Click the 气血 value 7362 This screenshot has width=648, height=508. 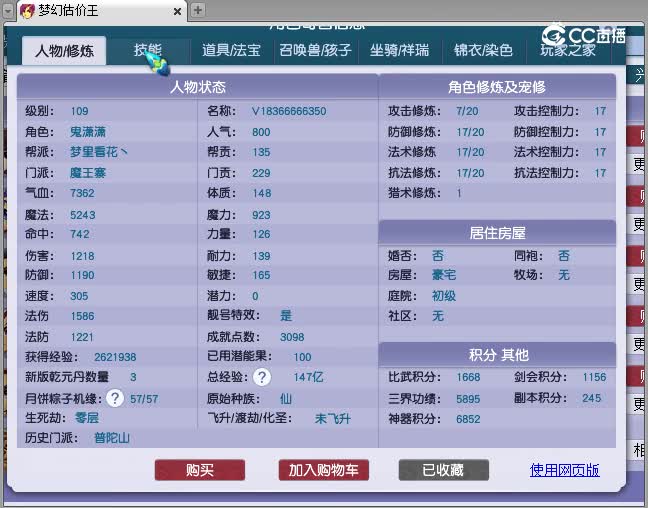[x=82, y=193]
